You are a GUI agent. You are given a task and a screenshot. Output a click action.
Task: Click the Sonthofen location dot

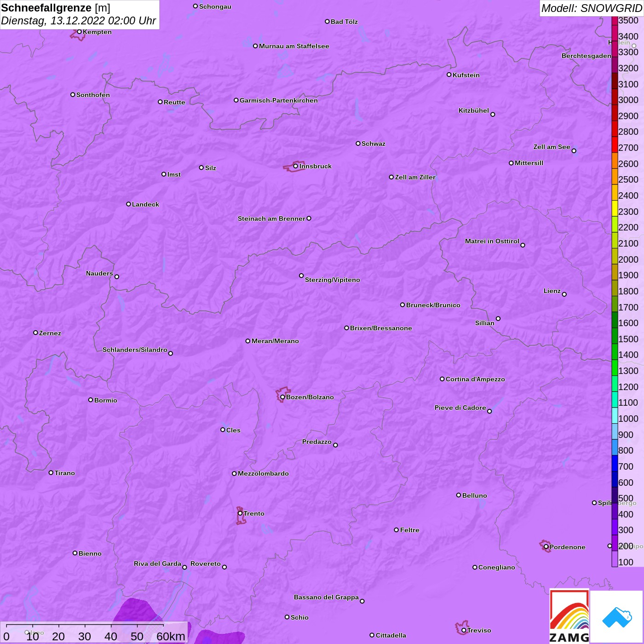tap(73, 95)
